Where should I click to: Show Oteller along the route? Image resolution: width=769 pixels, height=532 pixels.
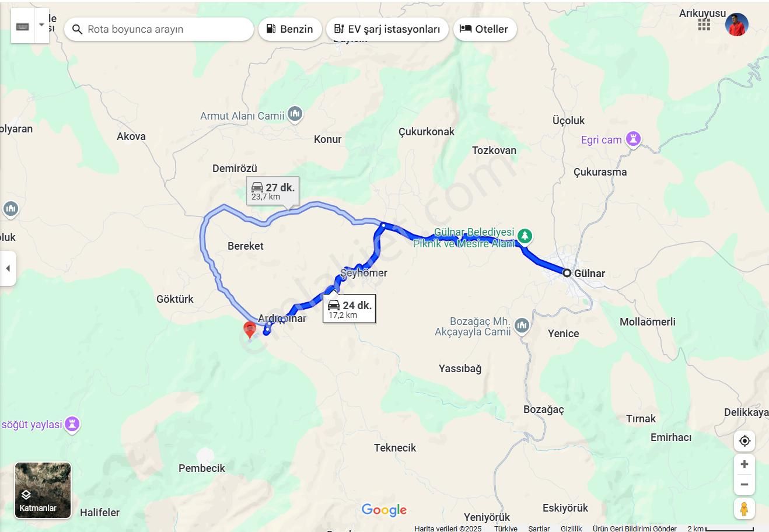[485, 29]
